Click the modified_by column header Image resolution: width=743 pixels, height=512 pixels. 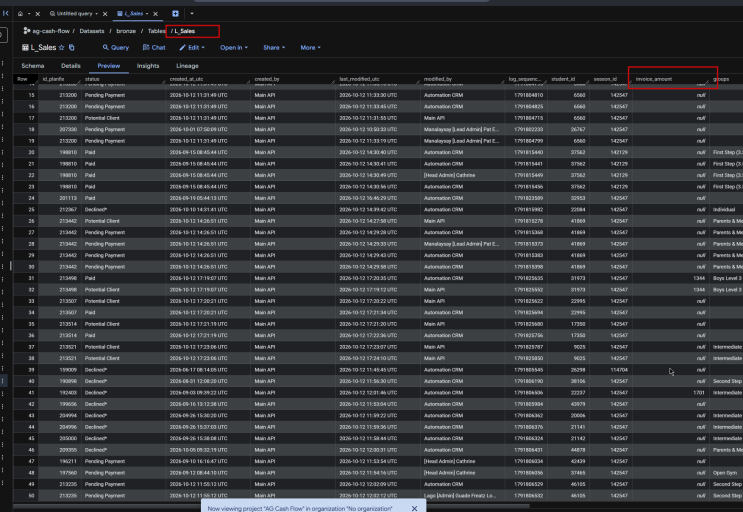[462, 79]
